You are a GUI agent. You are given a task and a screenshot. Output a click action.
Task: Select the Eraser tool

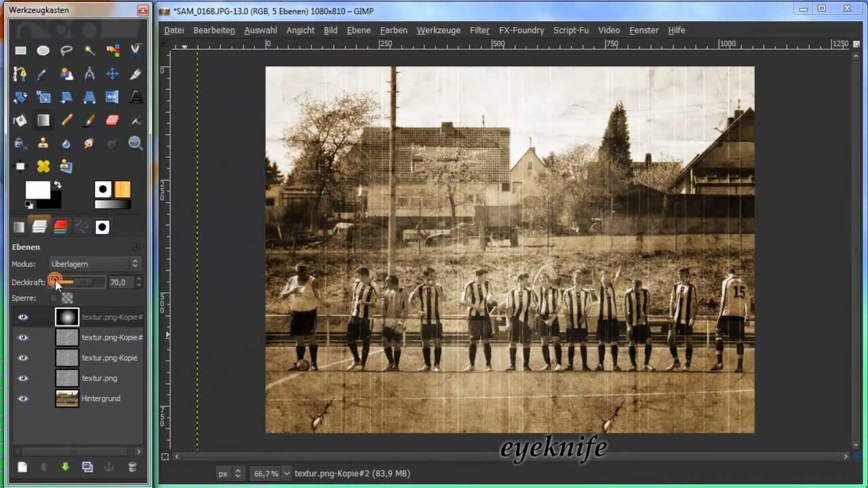click(113, 120)
